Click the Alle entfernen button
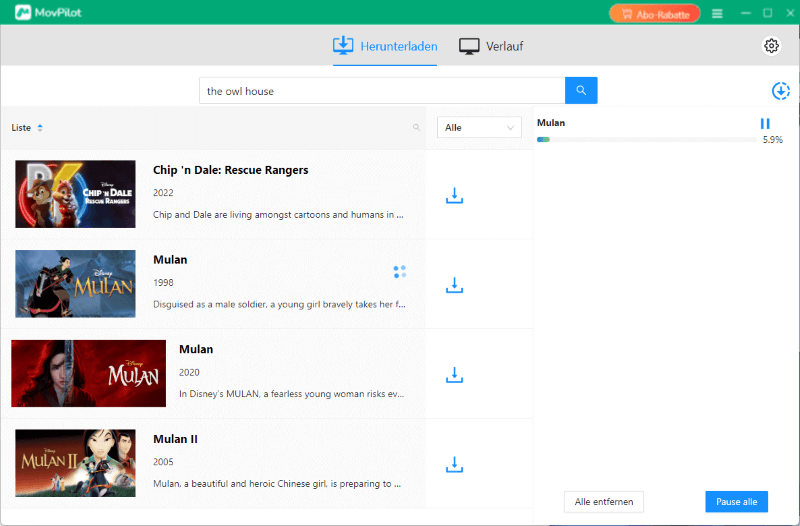Image resolution: width=800 pixels, height=526 pixels. [604, 502]
